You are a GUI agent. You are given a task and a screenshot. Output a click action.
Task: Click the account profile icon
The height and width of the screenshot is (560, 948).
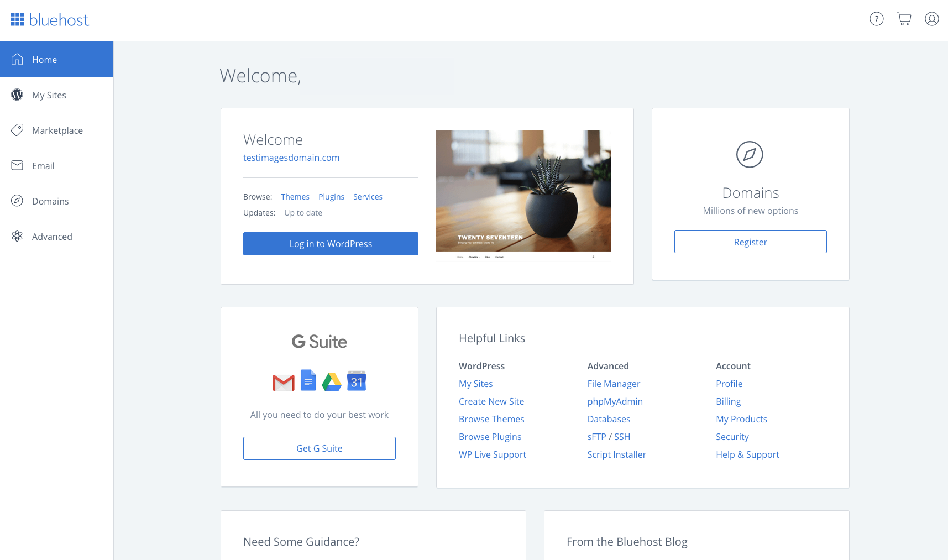click(932, 18)
